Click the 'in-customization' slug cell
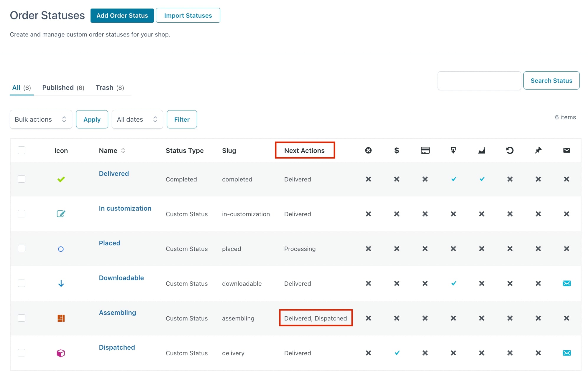Image resolution: width=588 pixels, height=380 pixels. 246,214
